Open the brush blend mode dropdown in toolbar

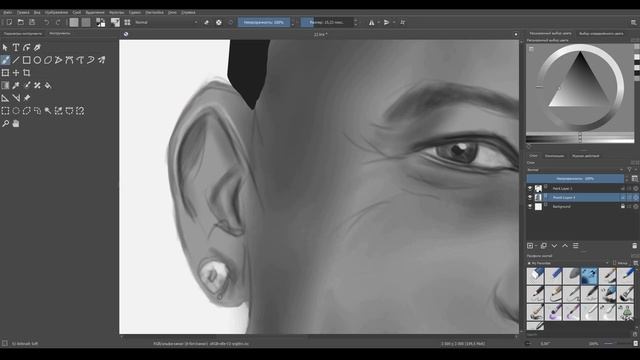click(165, 22)
